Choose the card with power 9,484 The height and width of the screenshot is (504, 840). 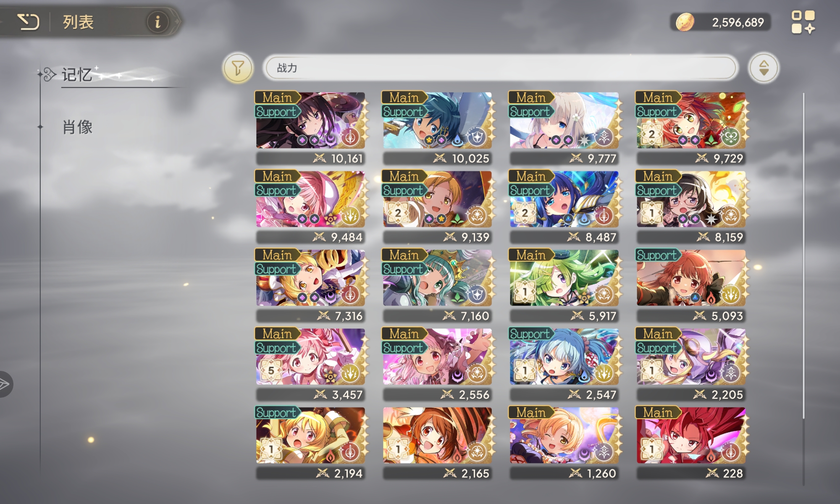click(311, 207)
